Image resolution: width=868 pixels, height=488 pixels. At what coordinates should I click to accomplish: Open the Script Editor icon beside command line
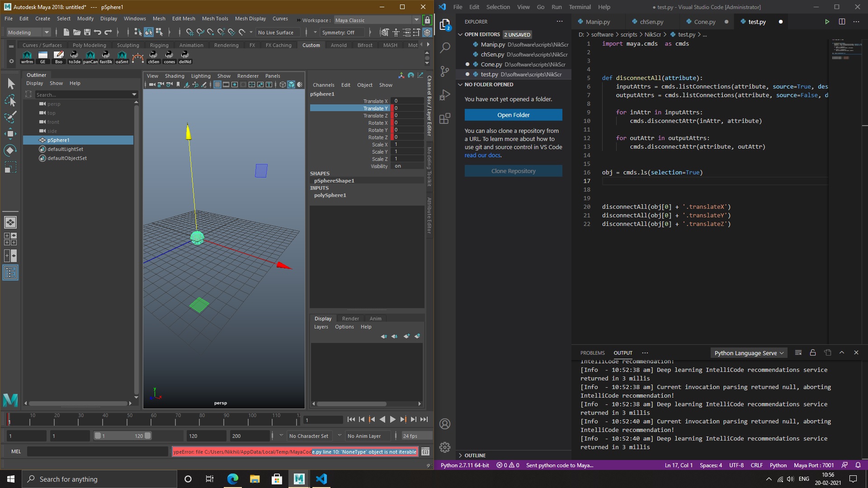pos(425,451)
